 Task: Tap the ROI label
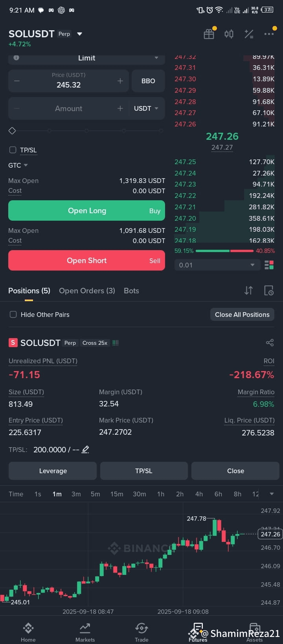(269, 361)
